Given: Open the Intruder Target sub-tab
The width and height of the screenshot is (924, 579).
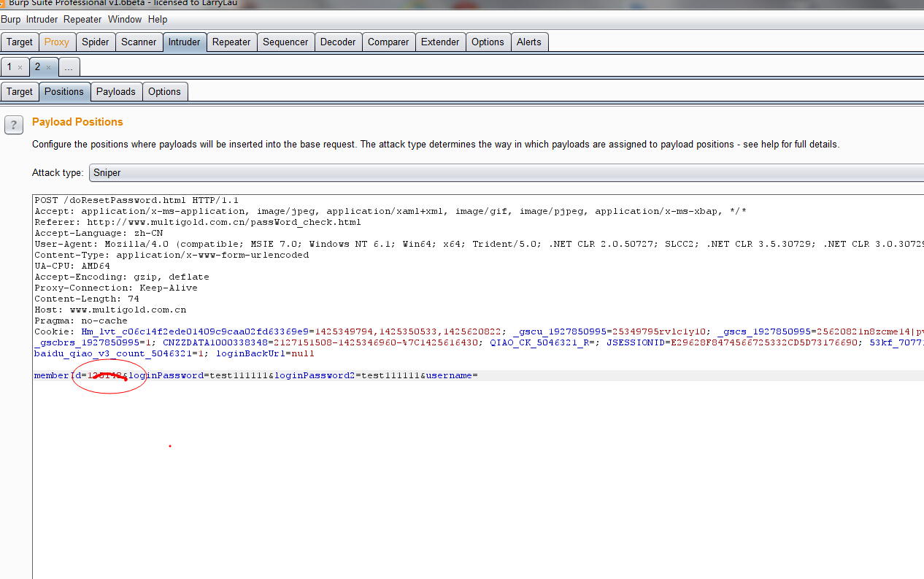Looking at the screenshot, I should click(20, 92).
